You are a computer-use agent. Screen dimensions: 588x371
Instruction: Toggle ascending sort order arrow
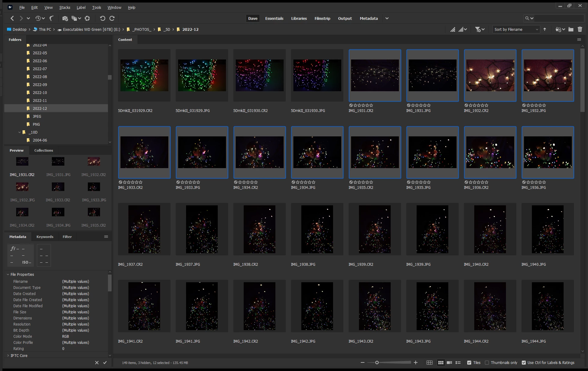(x=545, y=29)
